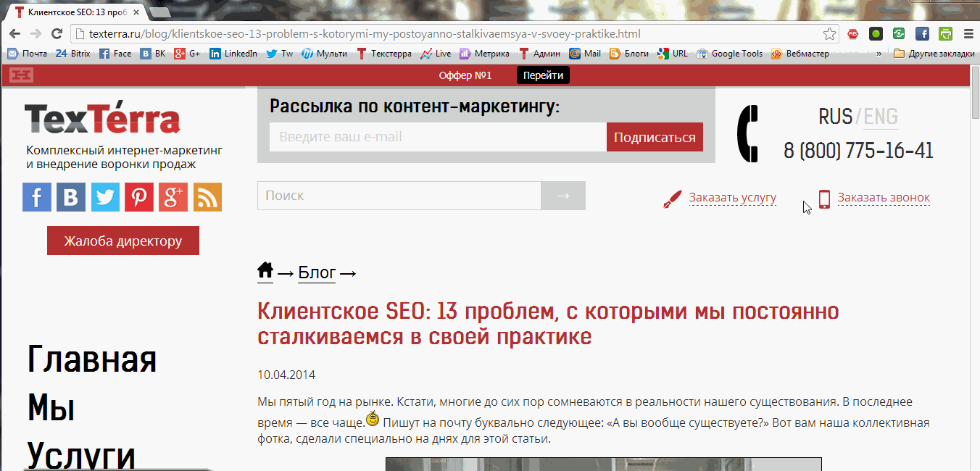Click the Заказать услугу link
980x471 pixels.
tap(732, 197)
